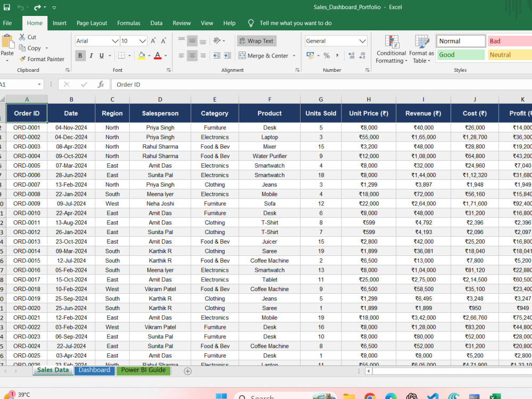Click Decrease Decimal icon
532x399 pixels.
(x=362, y=55)
